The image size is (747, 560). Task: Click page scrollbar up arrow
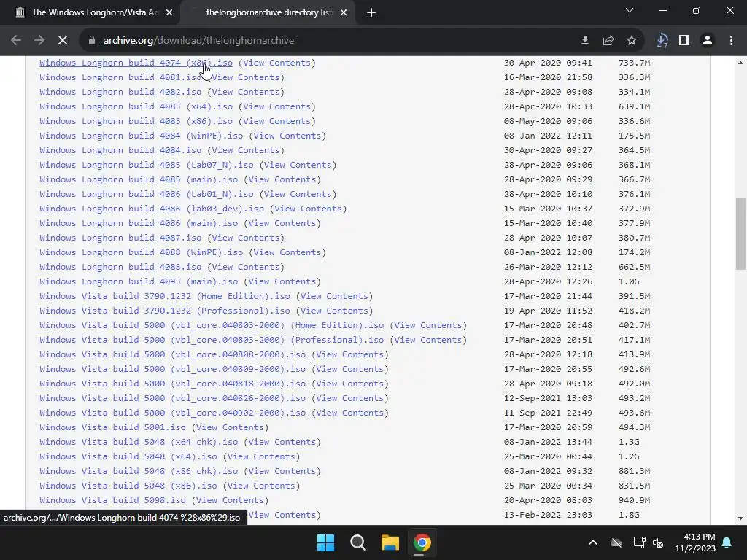741,63
